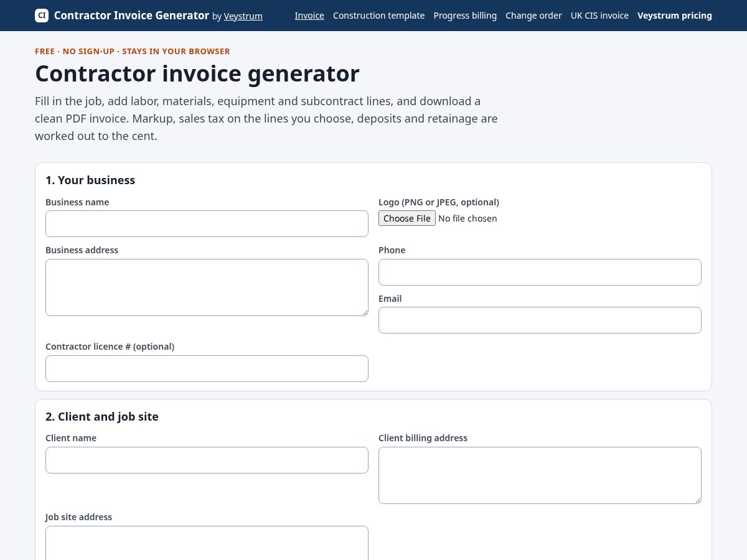
Task: Click the Client name input
Action: [207, 460]
